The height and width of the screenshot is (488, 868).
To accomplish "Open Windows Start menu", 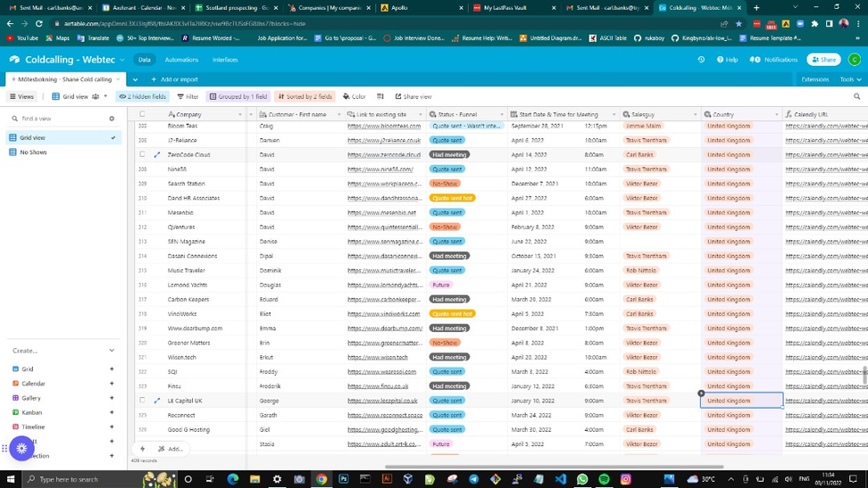I will (10, 479).
